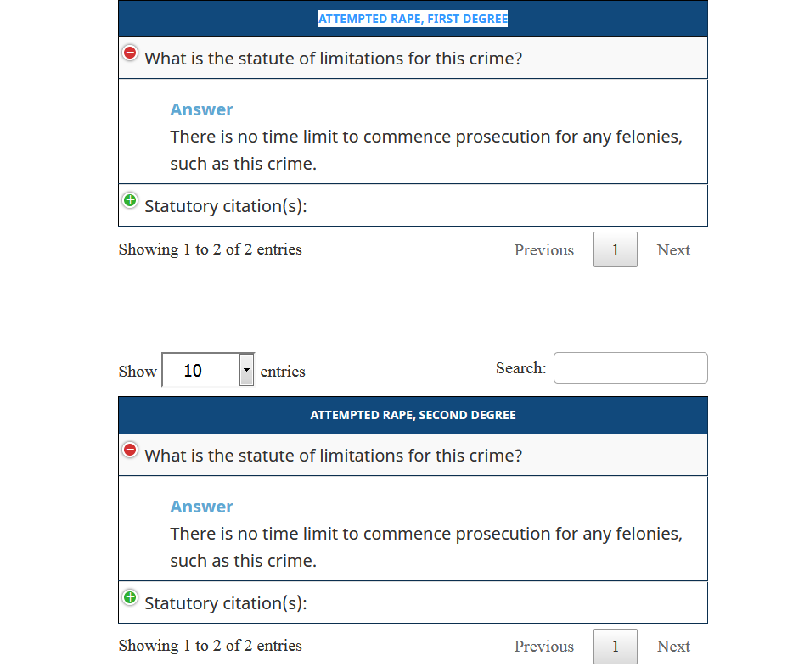Go to Previous page in second table
The height and width of the screenshot is (672, 793).
(543, 647)
